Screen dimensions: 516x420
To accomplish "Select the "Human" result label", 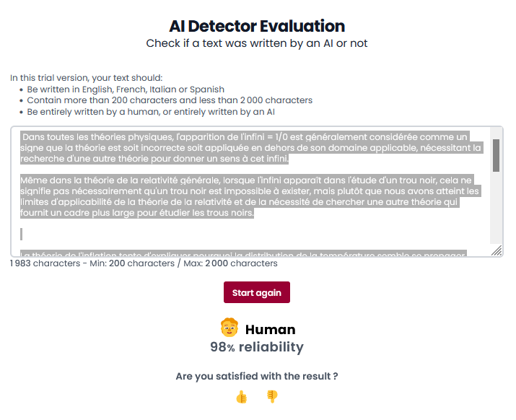I will pos(270,330).
